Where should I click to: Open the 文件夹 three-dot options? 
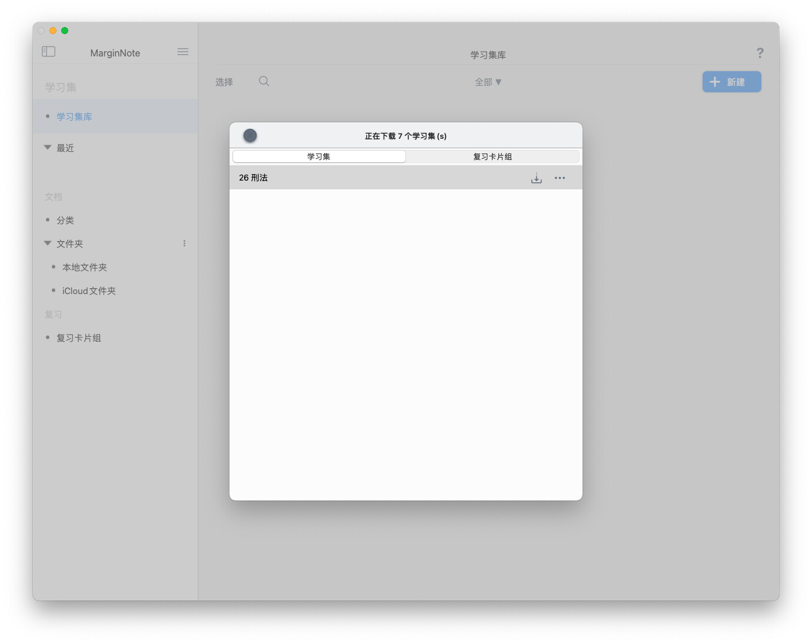184,243
